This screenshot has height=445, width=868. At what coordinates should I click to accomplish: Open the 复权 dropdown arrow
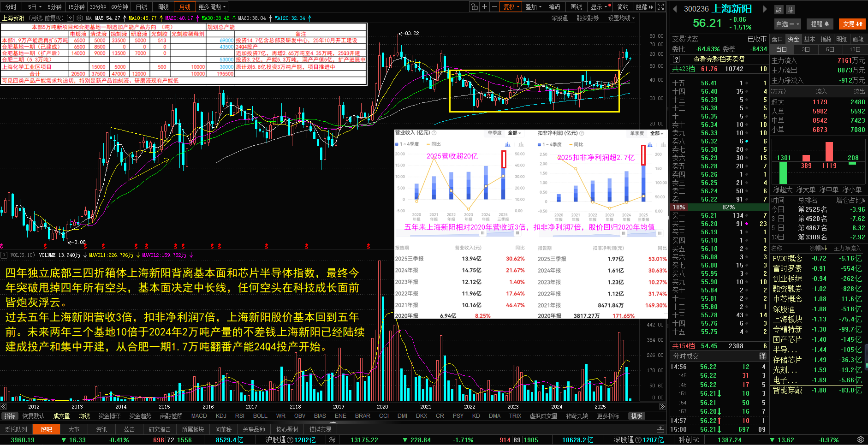[519, 7]
